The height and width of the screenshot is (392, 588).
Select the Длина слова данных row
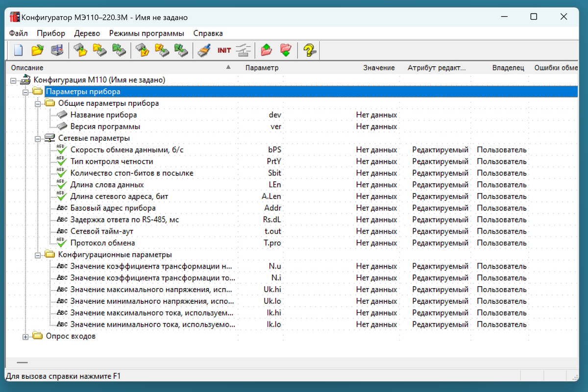click(107, 185)
